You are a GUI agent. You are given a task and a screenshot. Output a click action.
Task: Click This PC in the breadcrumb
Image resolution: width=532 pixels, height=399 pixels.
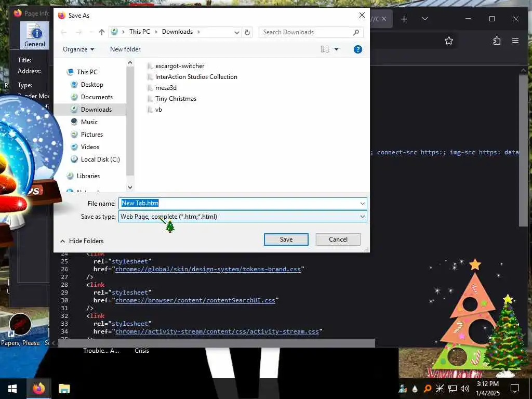[139, 32]
